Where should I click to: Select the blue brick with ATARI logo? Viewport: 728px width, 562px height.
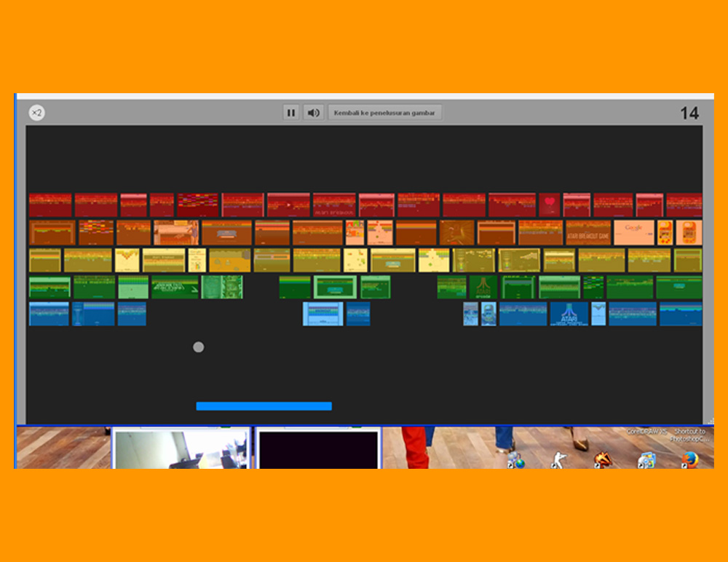click(569, 314)
